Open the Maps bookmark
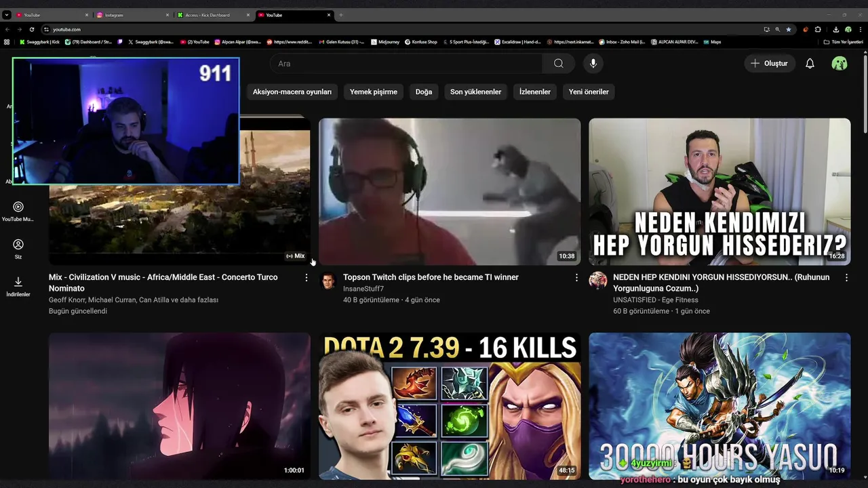This screenshot has width=868, height=488. [x=712, y=42]
